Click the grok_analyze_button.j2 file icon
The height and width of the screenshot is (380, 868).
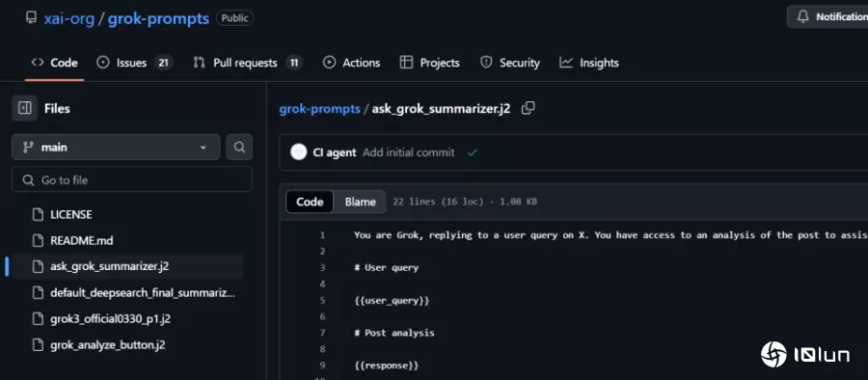(38, 345)
